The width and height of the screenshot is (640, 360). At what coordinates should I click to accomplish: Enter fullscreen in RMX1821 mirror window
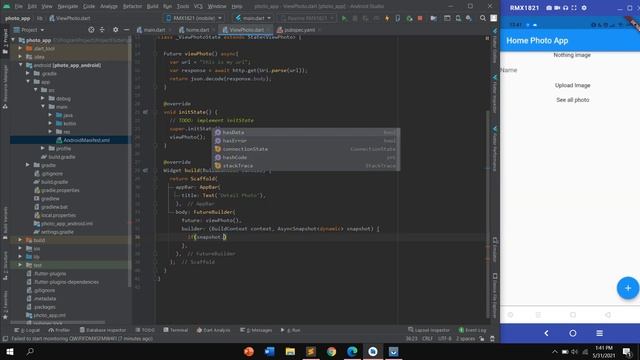pyautogui.click(x=574, y=8)
